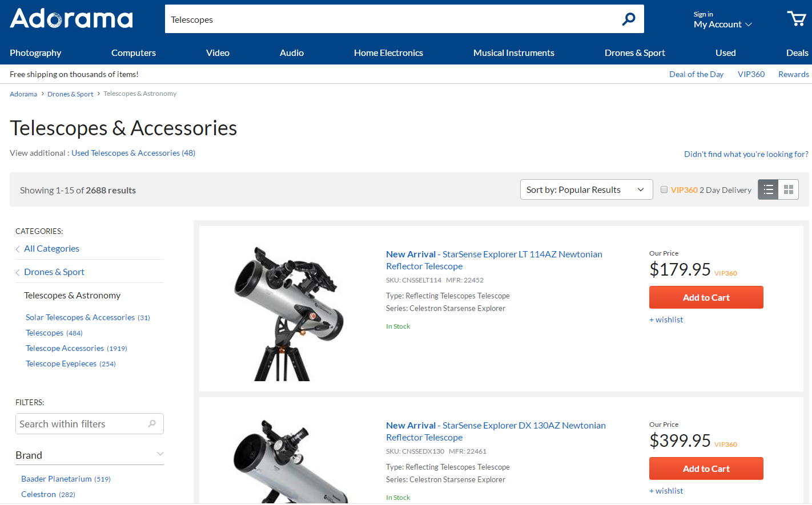Open the Home Electronics menu
The height and width of the screenshot is (505, 812).
388,53
